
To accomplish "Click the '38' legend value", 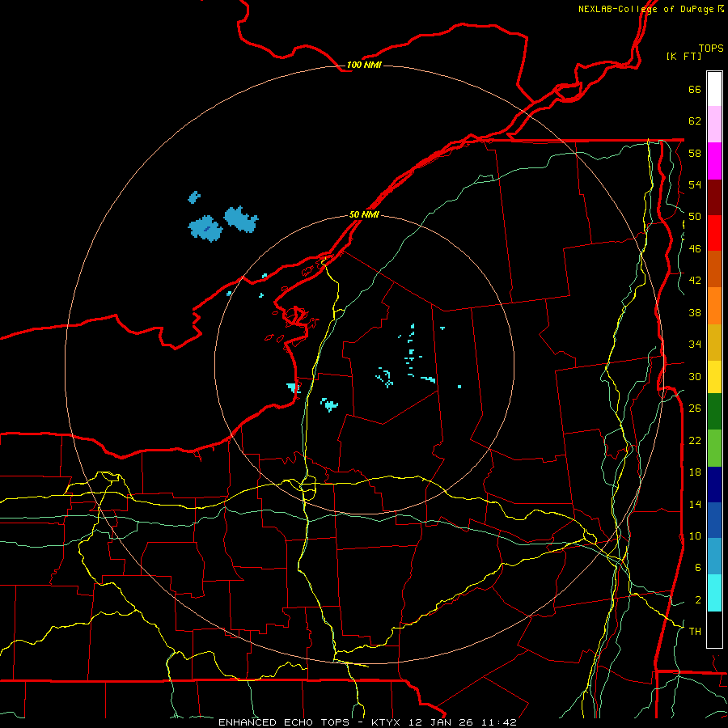I will pyautogui.click(x=695, y=312).
